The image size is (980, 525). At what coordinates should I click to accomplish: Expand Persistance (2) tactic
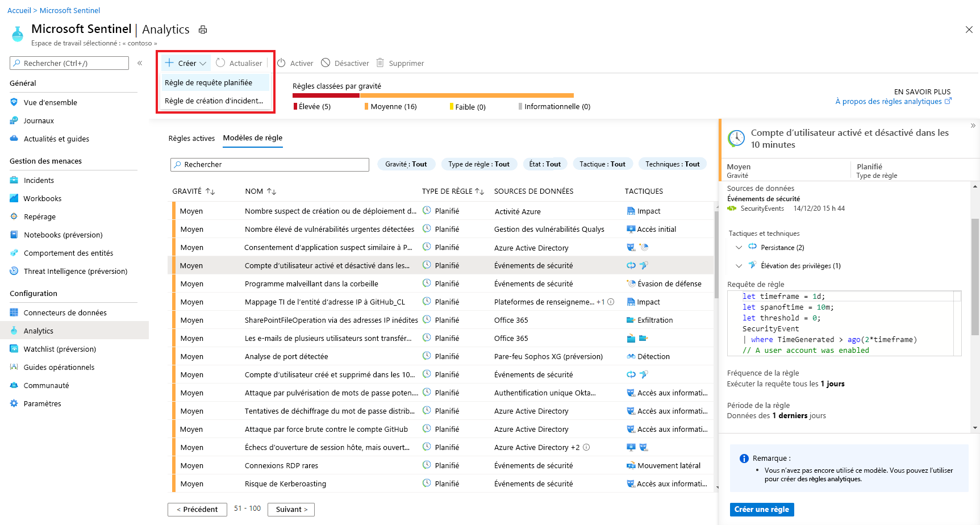[x=739, y=247]
